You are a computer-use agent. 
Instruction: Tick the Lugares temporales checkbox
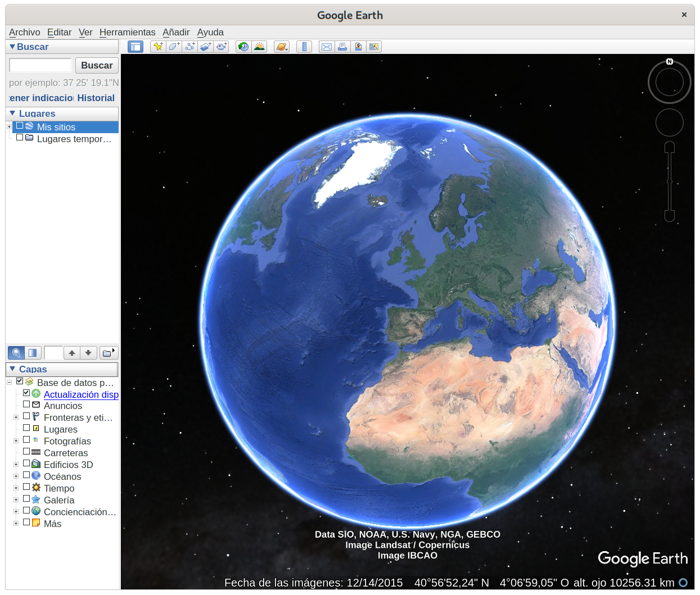coord(20,138)
